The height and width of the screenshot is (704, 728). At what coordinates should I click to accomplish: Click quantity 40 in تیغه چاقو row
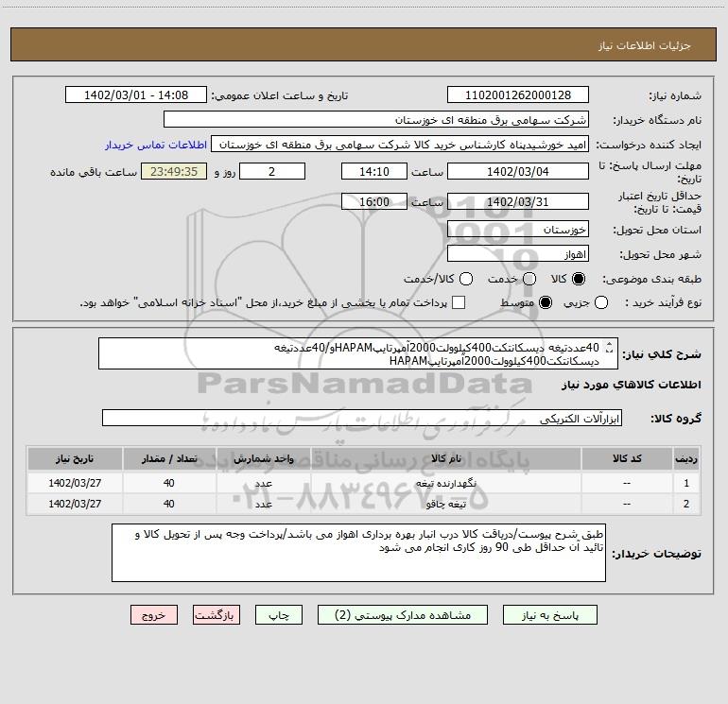point(169,504)
